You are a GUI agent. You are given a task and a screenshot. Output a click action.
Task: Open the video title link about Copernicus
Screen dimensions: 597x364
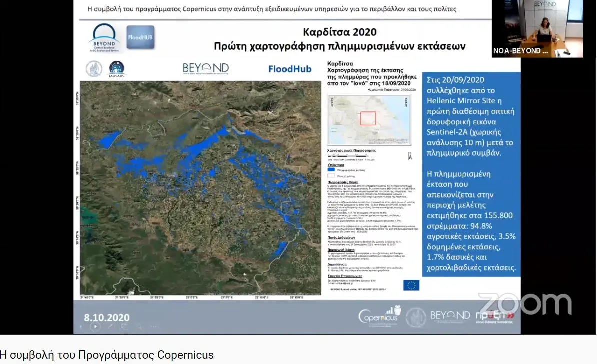point(107,355)
